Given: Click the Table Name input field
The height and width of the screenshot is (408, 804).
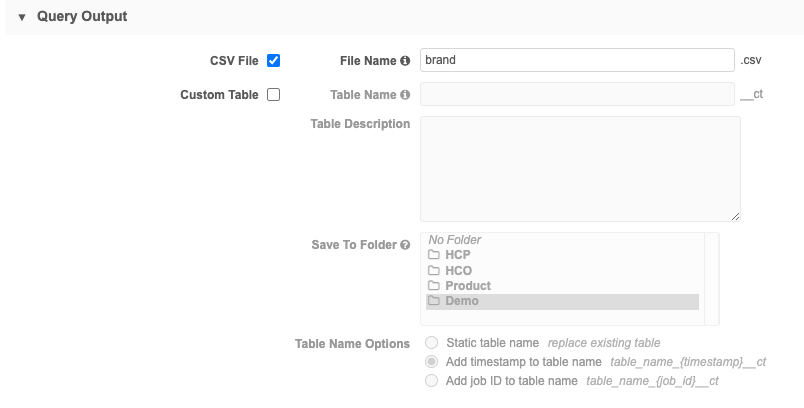Looking at the screenshot, I should click(577, 95).
